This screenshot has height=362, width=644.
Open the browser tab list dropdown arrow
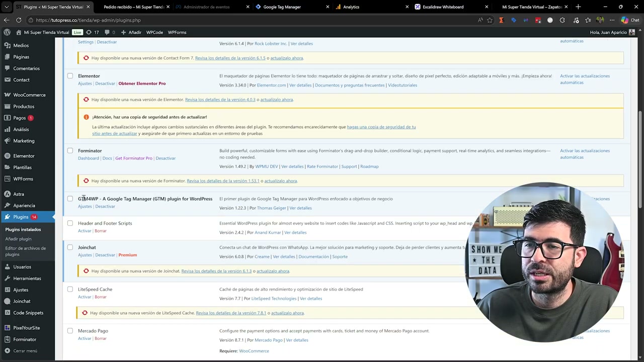pyautogui.click(x=7, y=7)
